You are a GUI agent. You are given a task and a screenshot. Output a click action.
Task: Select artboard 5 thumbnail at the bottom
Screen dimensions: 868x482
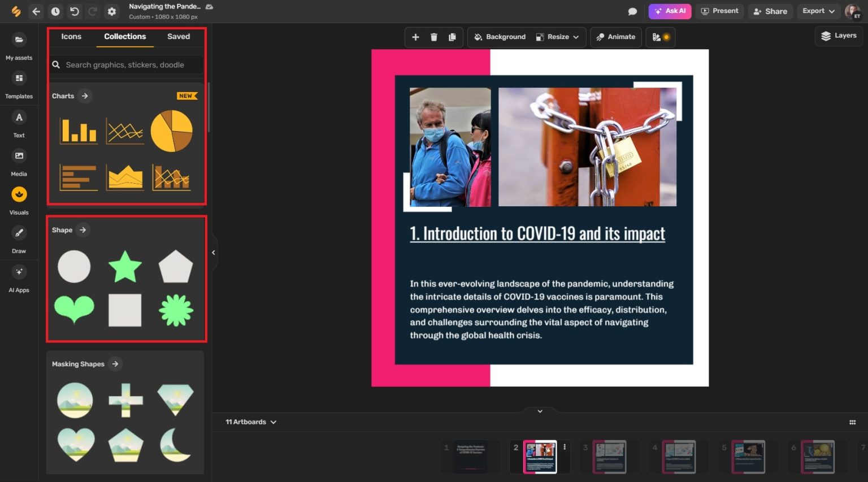tap(749, 457)
